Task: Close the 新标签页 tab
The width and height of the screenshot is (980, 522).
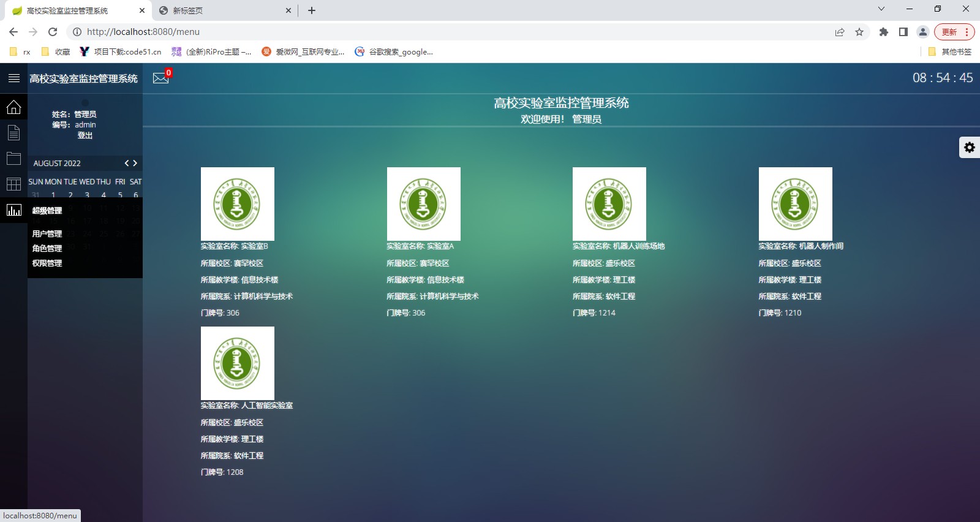Action: [x=289, y=10]
